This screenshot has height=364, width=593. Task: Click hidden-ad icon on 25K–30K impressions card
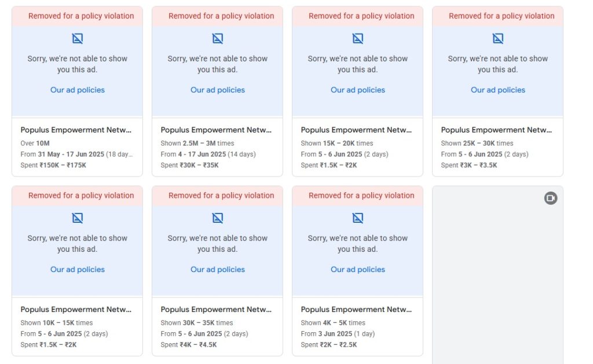click(498, 39)
